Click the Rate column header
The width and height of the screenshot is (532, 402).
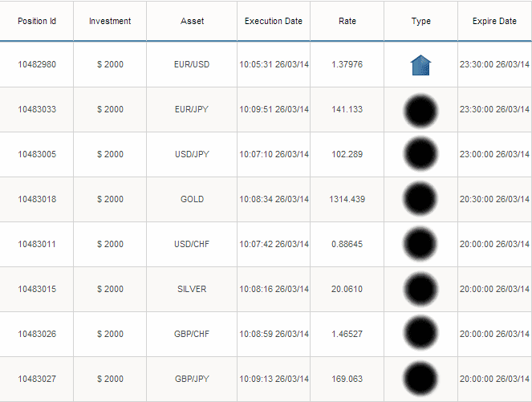(x=347, y=21)
